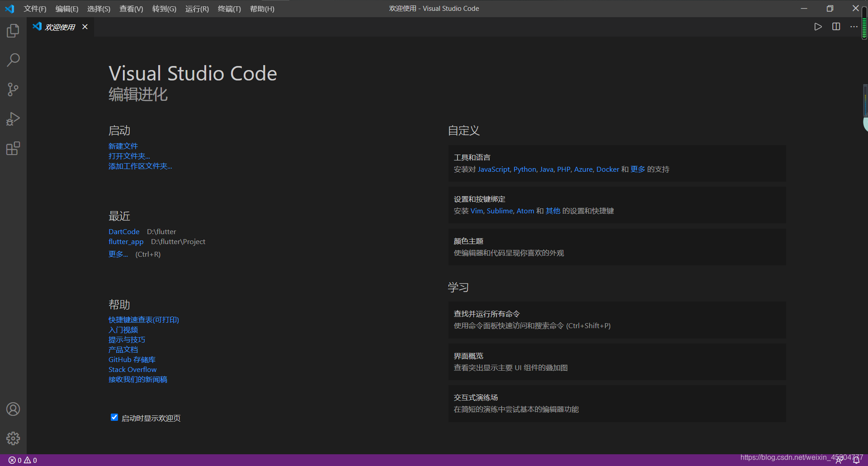Viewport: 868px width, 466px height.
Task: Open the Manage gear icon
Action: click(13, 438)
